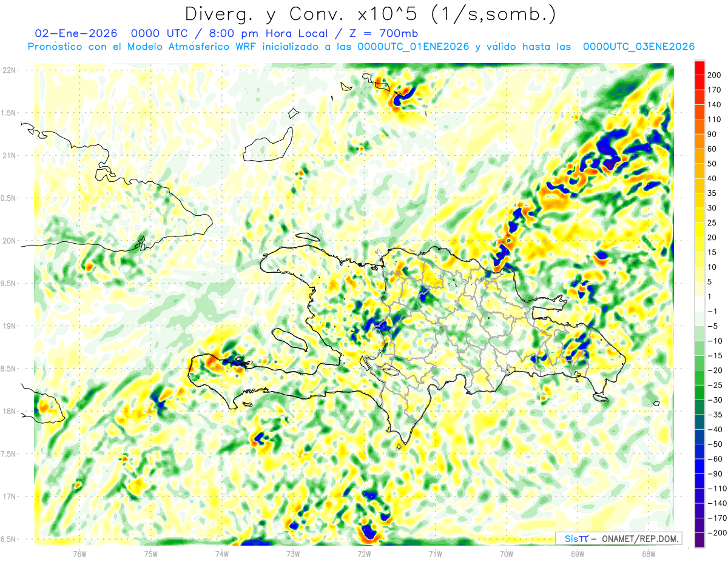
Task: Click the color scale label '-5'
Action: (713, 326)
